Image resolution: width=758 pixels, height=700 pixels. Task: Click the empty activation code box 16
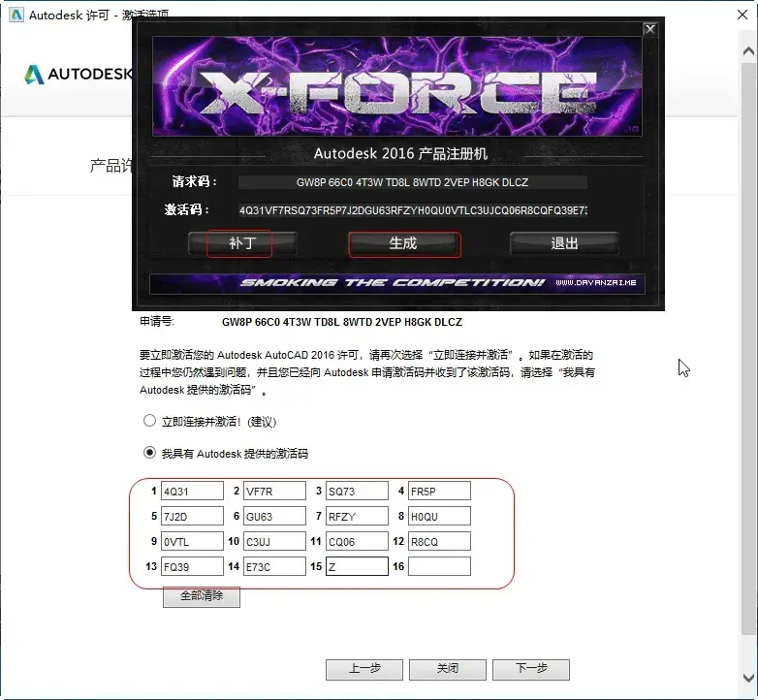439,566
